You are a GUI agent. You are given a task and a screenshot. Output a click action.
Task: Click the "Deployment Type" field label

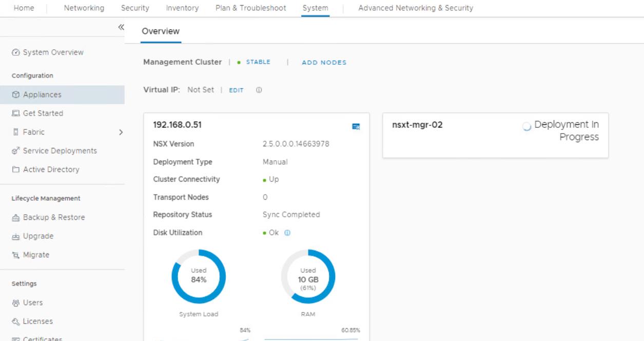click(x=183, y=162)
